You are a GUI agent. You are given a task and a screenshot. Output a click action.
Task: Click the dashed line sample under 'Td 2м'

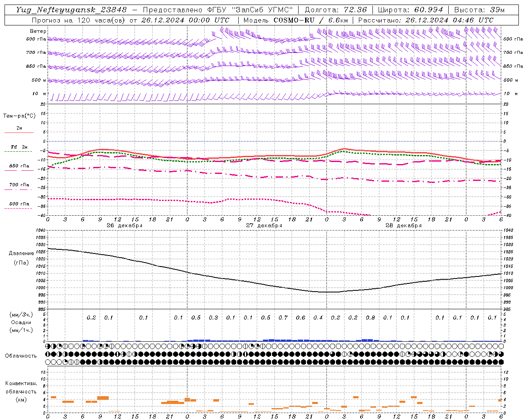click(x=18, y=152)
